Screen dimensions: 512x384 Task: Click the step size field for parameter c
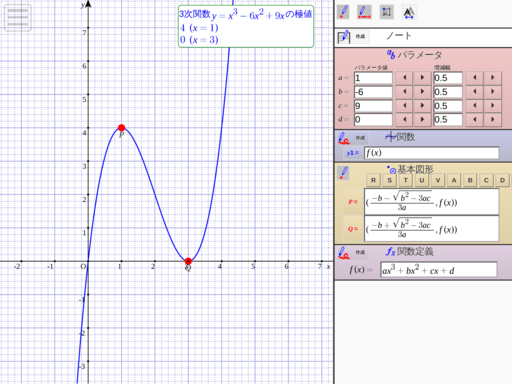(x=448, y=106)
